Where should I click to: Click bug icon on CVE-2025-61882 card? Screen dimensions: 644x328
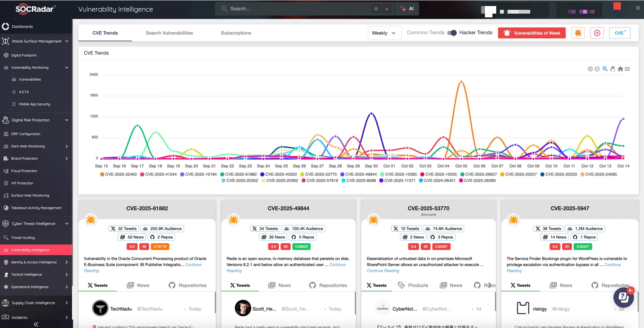(91, 219)
